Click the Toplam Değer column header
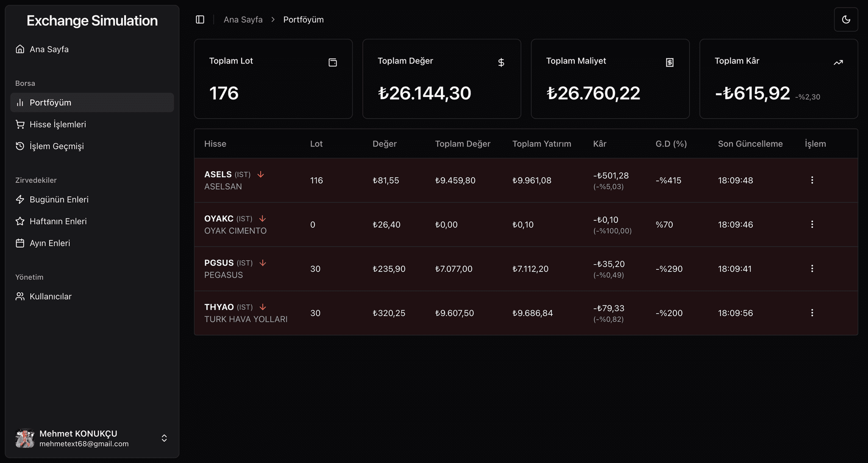Image resolution: width=868 pixels, height=463 pixels. 462,144
